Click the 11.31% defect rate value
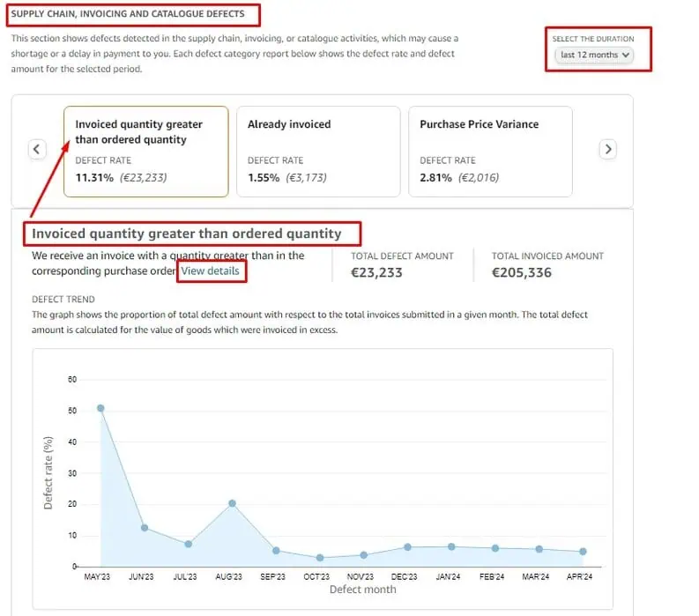 click(94, 178)
